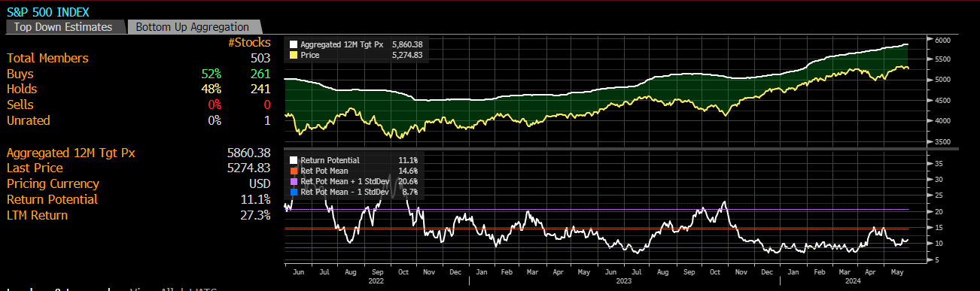The width and height of the screenshot is (980, 291).
Task: Click the white Aggregated 12M Tgt Px legend swatch
Action: (294, 44)
